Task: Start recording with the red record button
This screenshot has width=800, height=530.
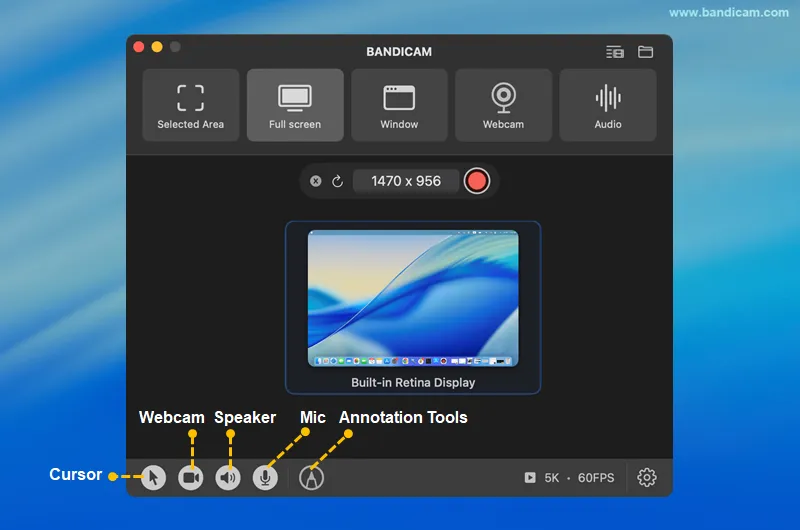Action: point(477,181)
